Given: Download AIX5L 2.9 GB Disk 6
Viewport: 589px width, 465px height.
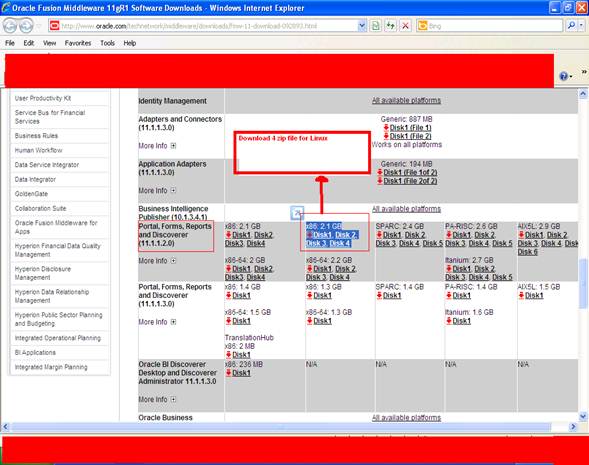Looking at the screenshot, I should click(528, 252).
